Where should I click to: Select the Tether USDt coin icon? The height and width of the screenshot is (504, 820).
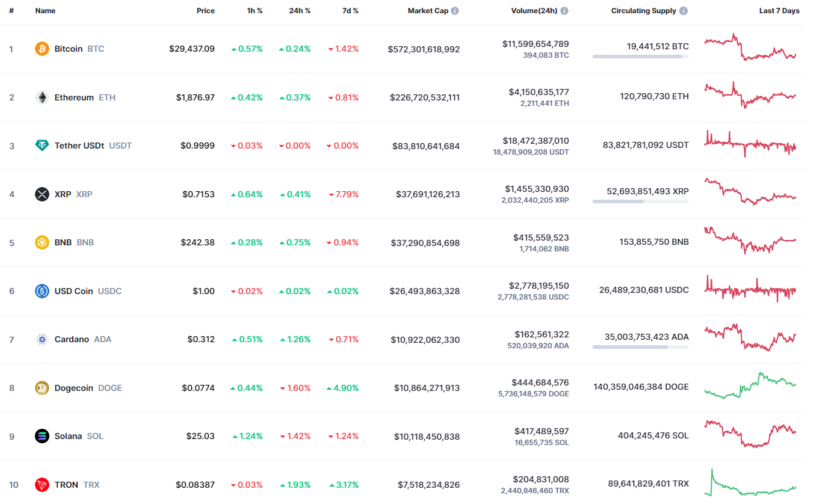point(41,146)
